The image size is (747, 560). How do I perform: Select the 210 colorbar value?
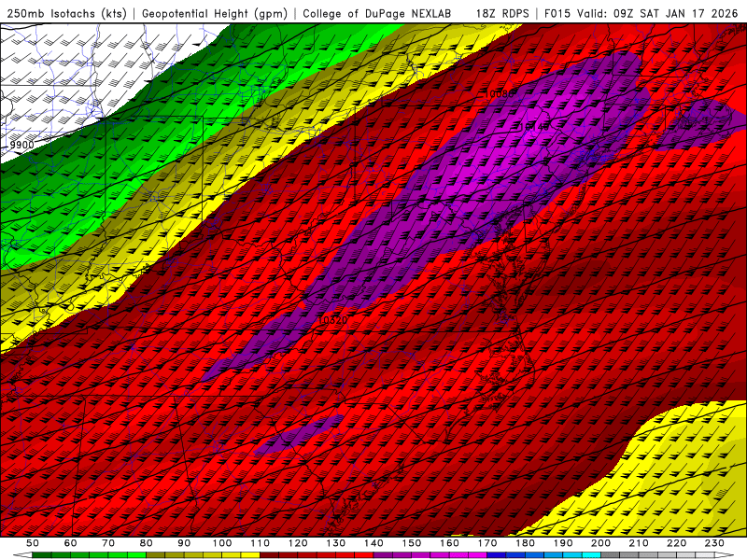pos(639,543)
